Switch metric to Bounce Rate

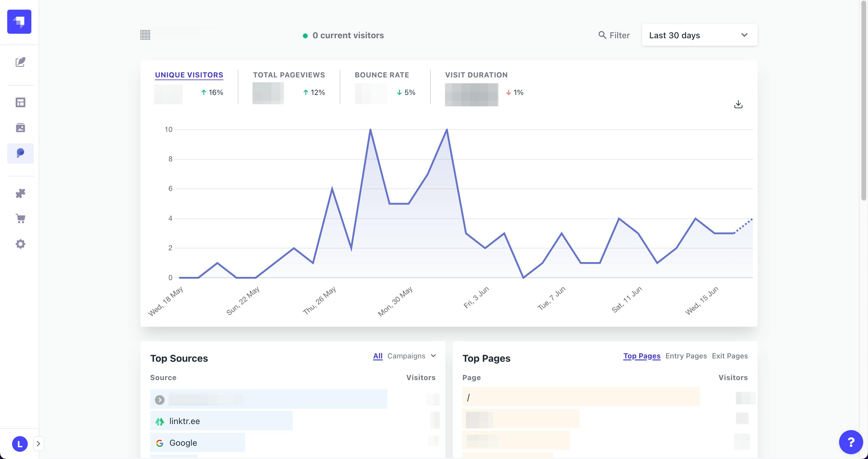tap(382, 75)
